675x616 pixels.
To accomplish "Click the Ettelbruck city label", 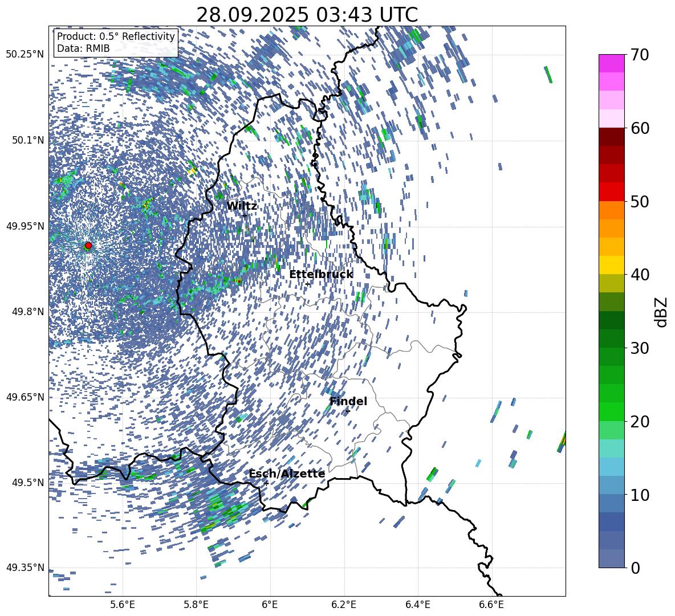I will click(321, 275).
